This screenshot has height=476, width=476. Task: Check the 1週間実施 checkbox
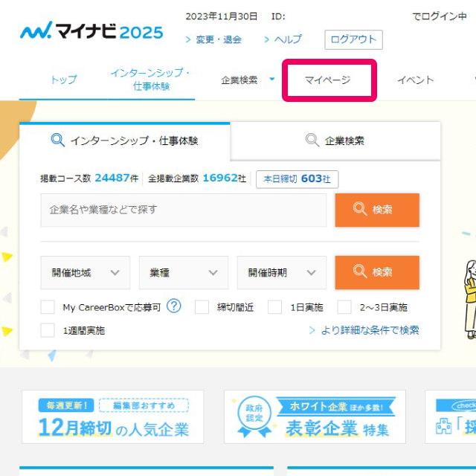click(48, 330)
